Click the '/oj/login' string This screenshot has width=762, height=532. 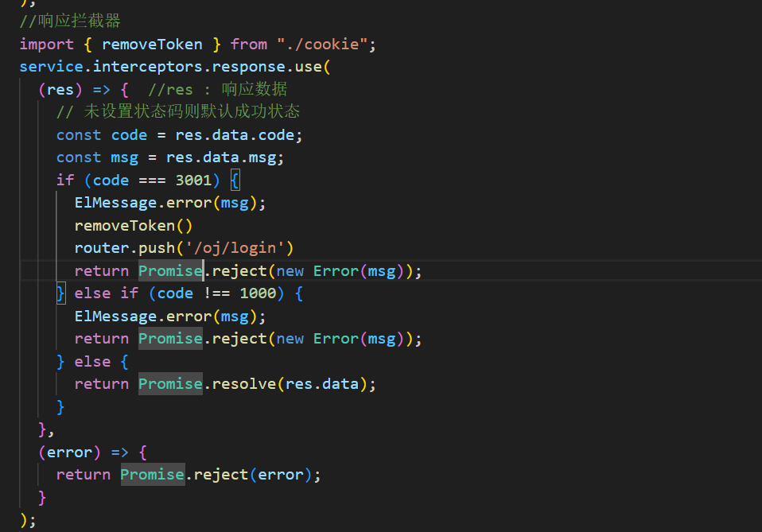tap(235, 248)
